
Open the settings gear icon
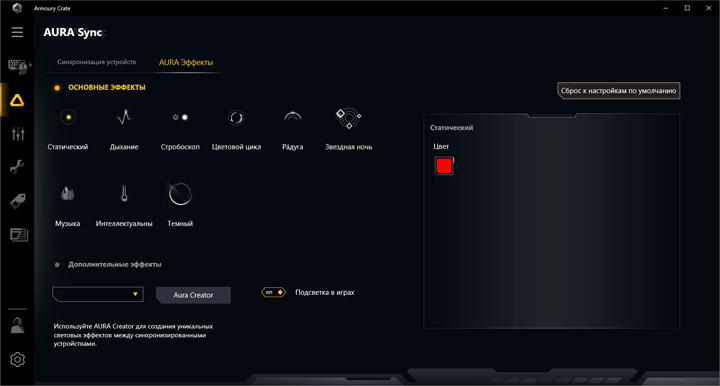pos(17,359)
